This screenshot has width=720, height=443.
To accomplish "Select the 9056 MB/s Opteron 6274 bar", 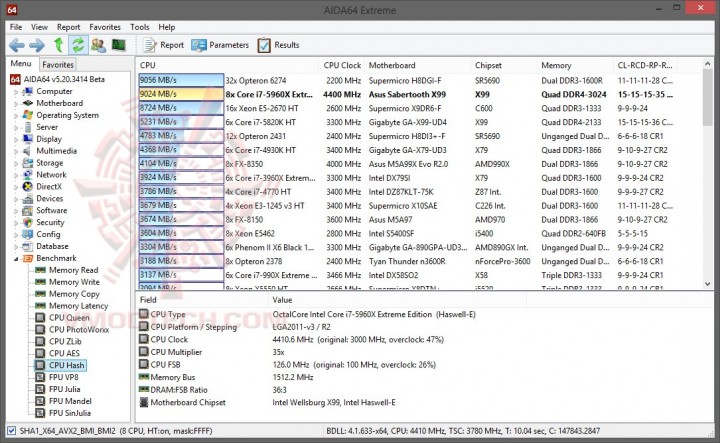I will click(181, 80).
